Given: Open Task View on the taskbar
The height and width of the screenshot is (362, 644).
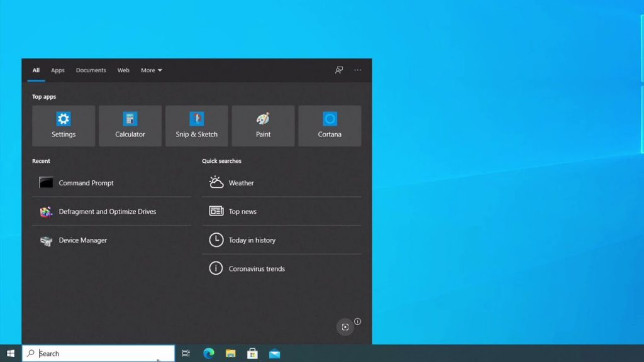Looking at the screenshot, I should (x=186, y=353).
